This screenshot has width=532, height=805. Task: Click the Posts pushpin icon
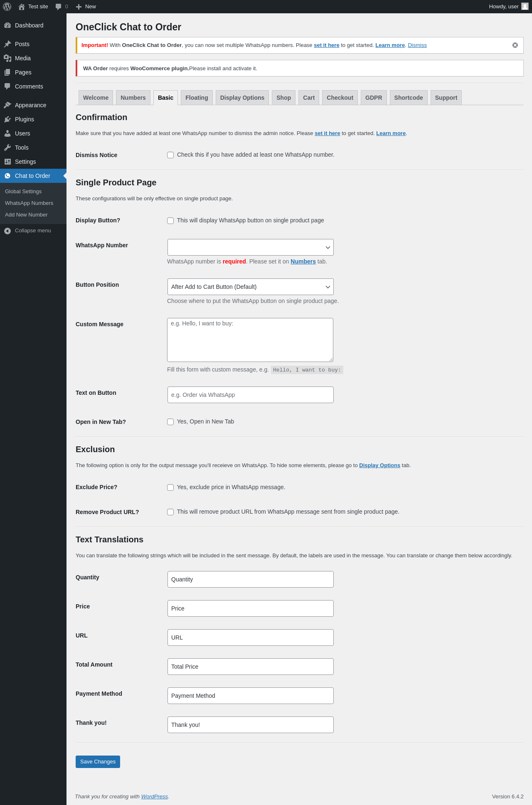7,44
